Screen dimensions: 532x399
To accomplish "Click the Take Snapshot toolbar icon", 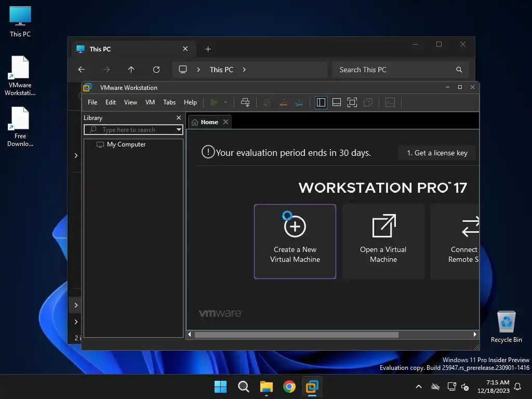I will tap(268, 102).
